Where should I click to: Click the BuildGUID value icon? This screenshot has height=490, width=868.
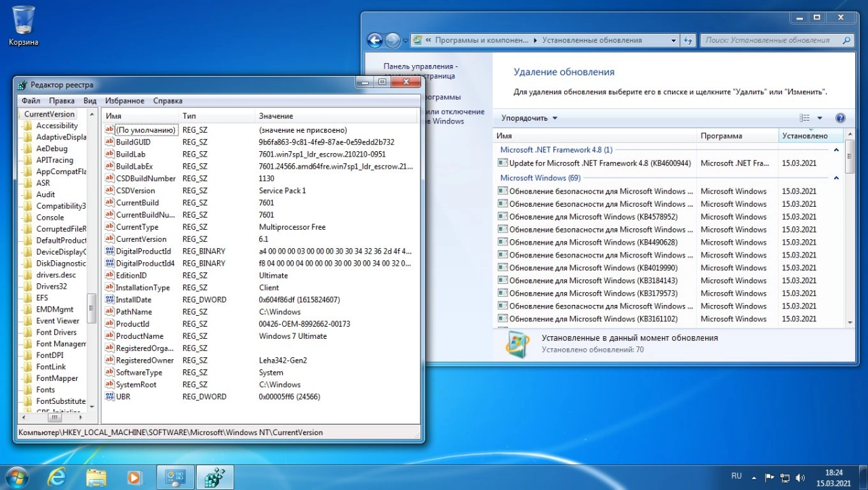point(110,142)
